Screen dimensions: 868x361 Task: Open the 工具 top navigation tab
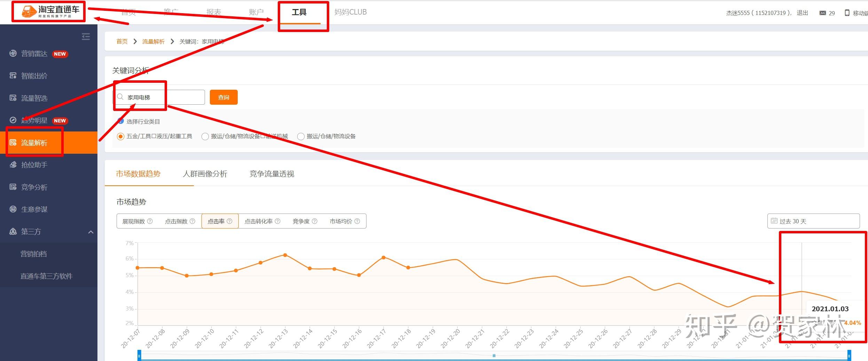299,12
